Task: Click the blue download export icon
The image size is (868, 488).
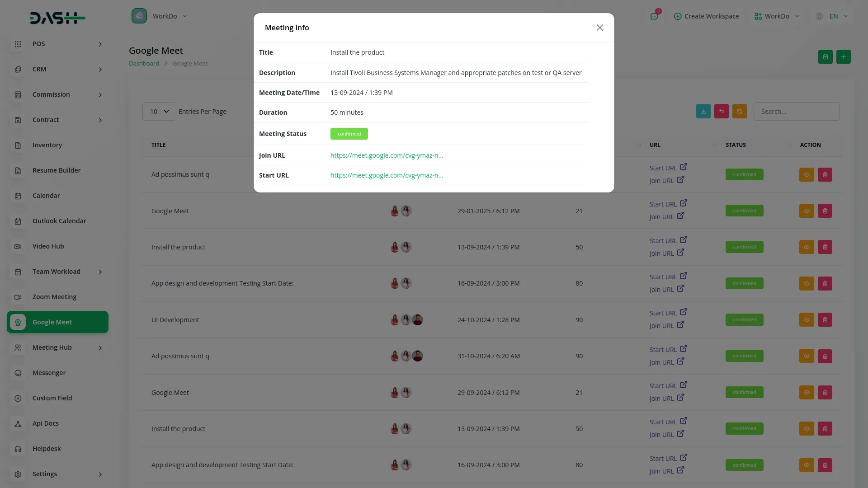Action: 703,112
